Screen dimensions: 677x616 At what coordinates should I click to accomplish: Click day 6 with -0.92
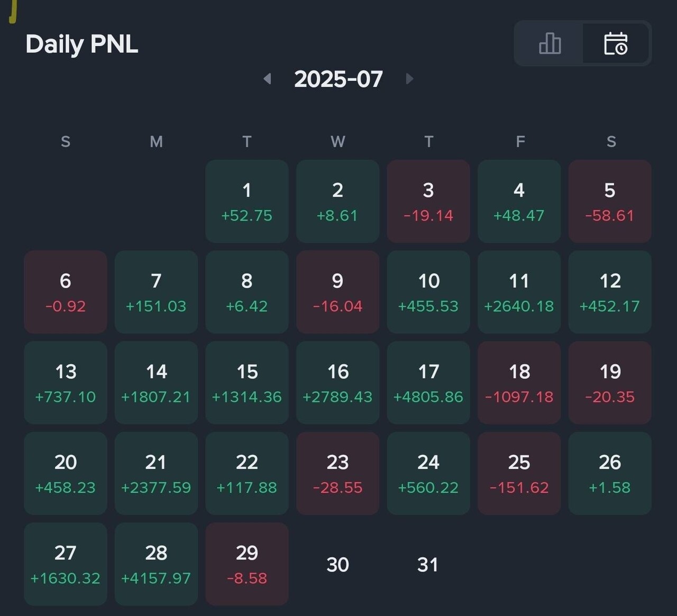66,292
